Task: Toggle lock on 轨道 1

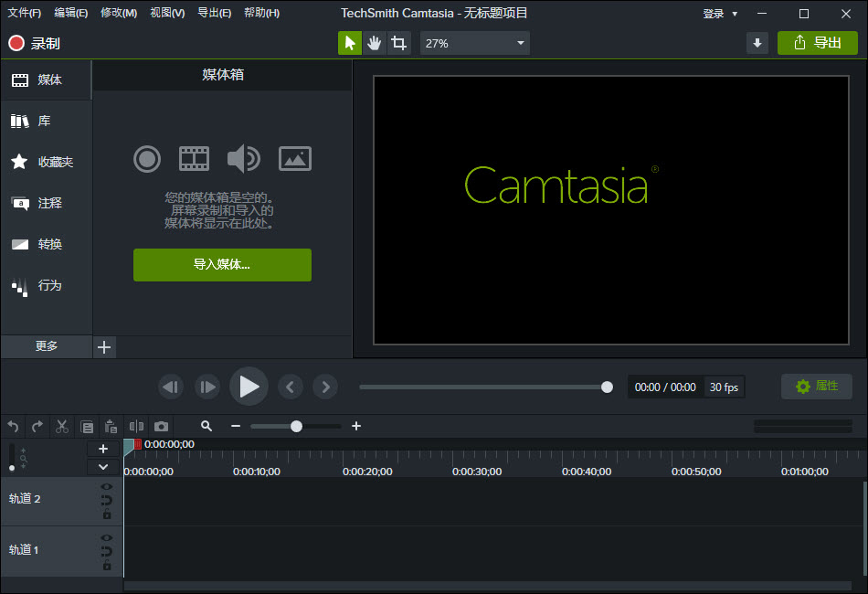Action: point(107,566)
